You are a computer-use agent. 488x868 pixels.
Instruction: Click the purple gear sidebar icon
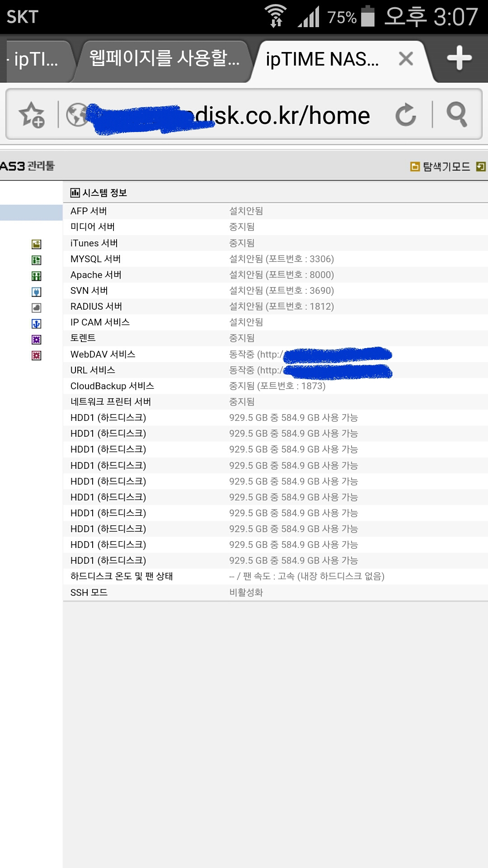[37, 340]
